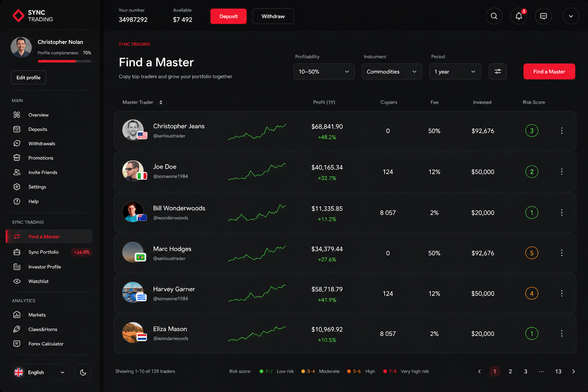Open Investor Profile icon in sidebar

click(x=17, y=267)
